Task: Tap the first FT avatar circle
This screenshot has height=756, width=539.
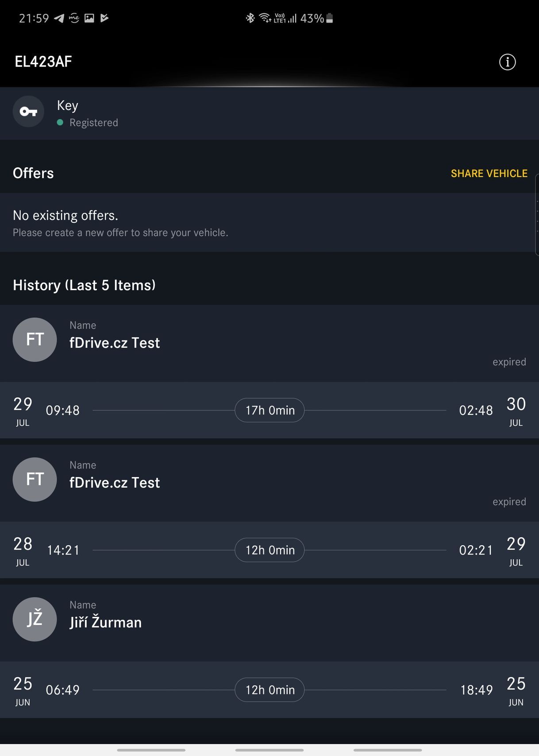Action: [35, 340]
